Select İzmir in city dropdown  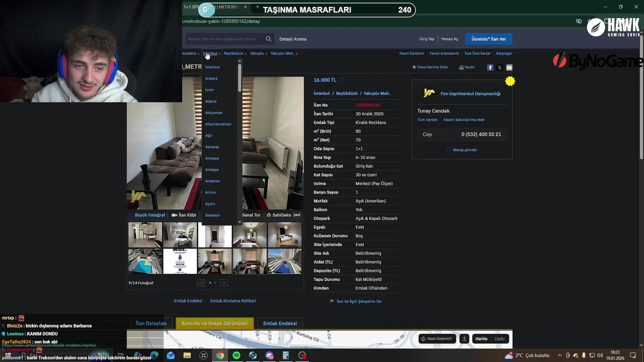pyautogui.click(x=209, y=90)
